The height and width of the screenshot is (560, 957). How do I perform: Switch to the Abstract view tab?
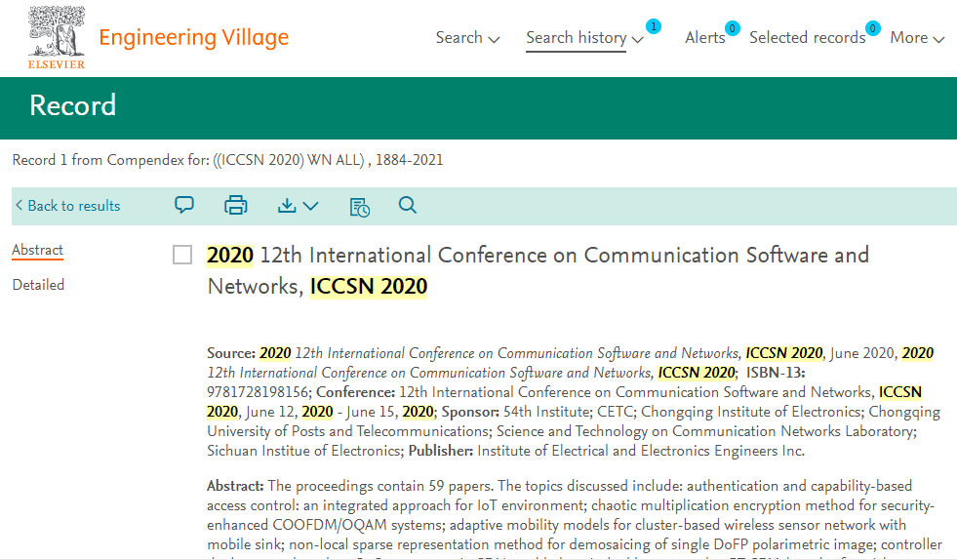pyautogui.click(x=37, y=250)
